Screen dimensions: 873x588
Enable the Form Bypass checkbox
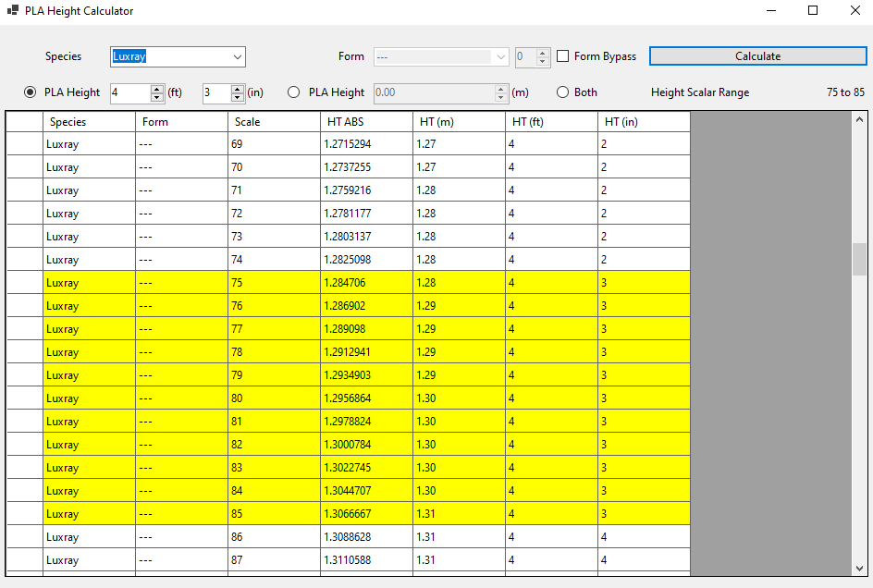563,56
